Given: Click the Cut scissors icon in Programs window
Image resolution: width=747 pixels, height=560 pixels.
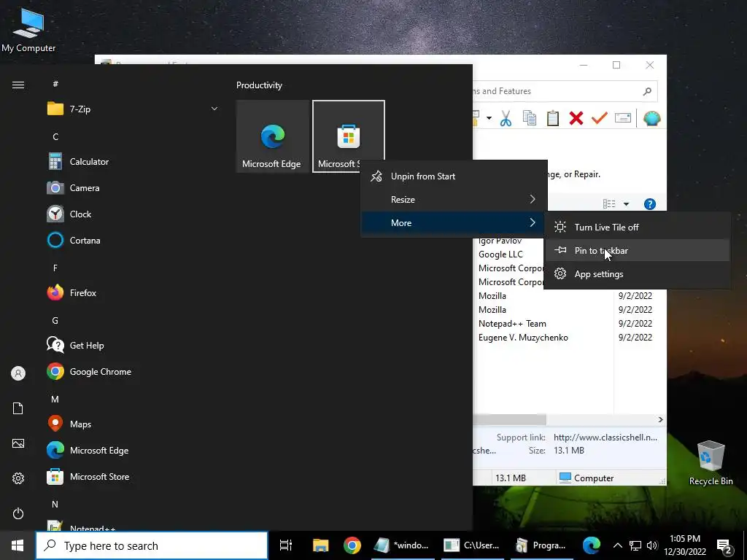Looking at the screenshot, I should click(506, 118).
